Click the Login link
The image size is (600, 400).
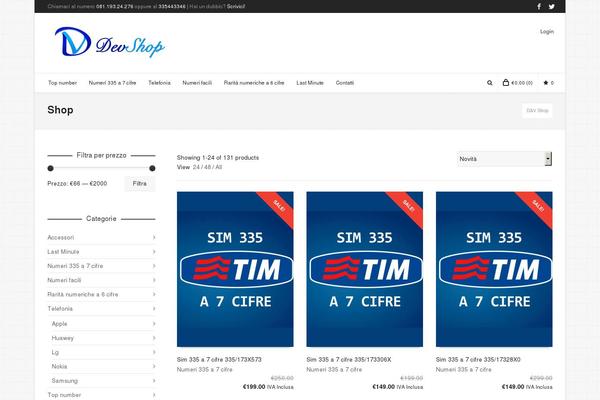[547, 31]
